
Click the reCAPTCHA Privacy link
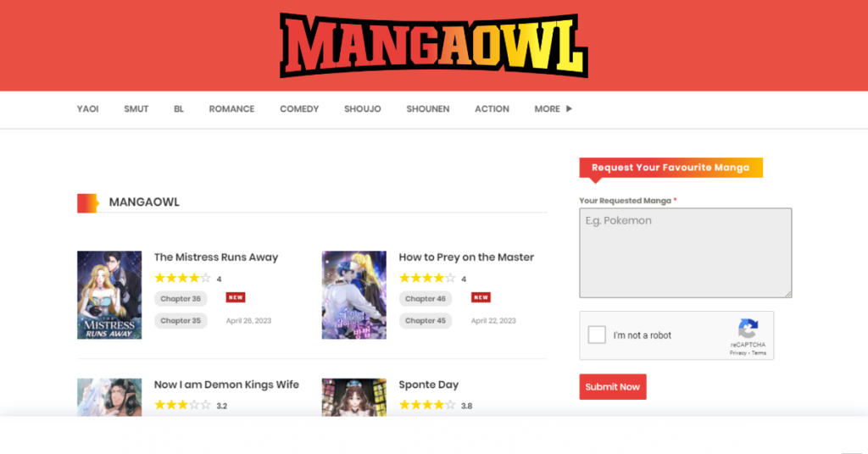pyautogui.click(x=738, y=353)
